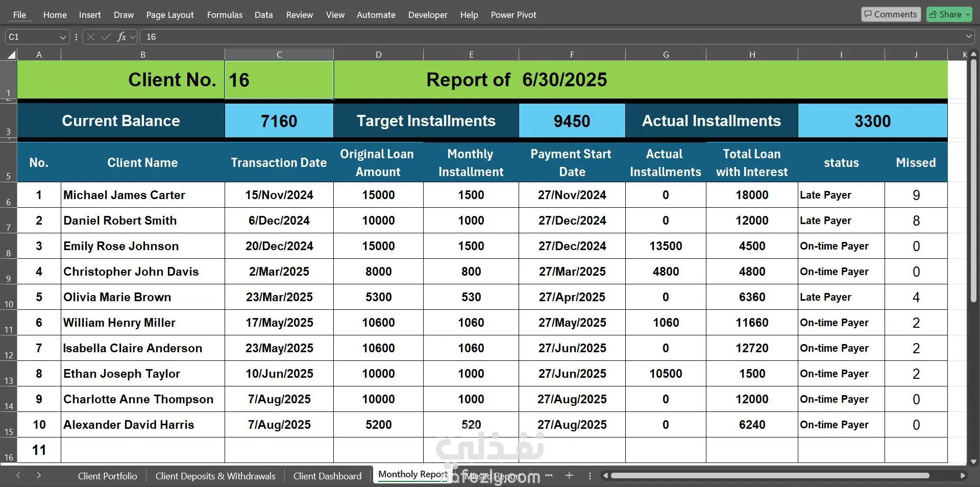Click the vertical scrollbar down arrow
980x487 pixels.
973,462
